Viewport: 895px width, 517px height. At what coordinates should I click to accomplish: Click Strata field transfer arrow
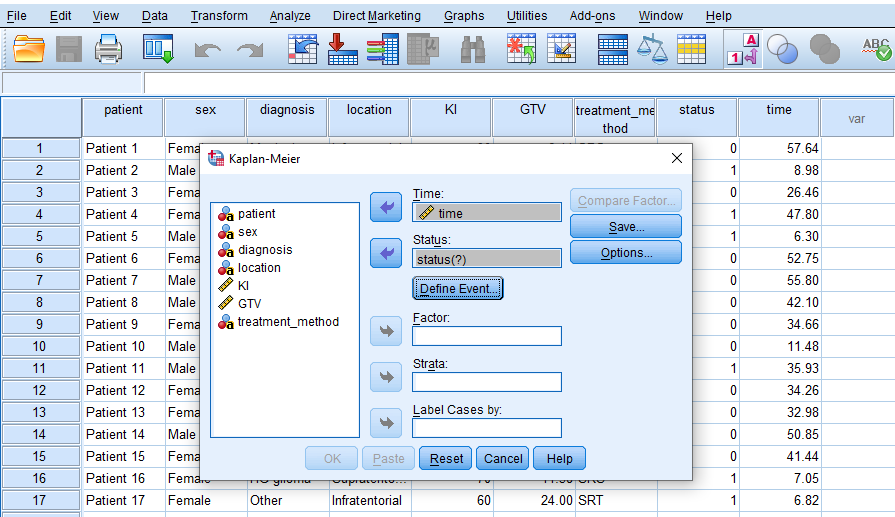coord(386,377)
